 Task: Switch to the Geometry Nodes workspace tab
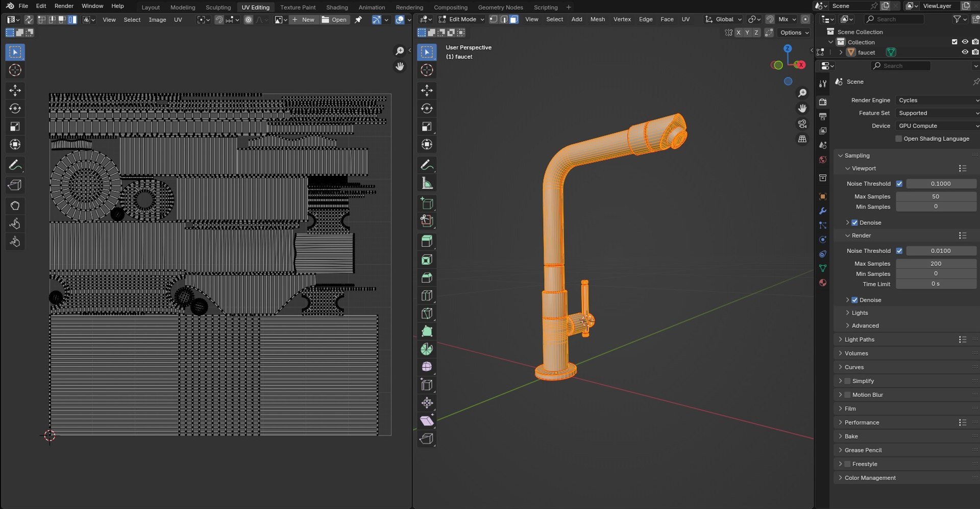[500, 7]
